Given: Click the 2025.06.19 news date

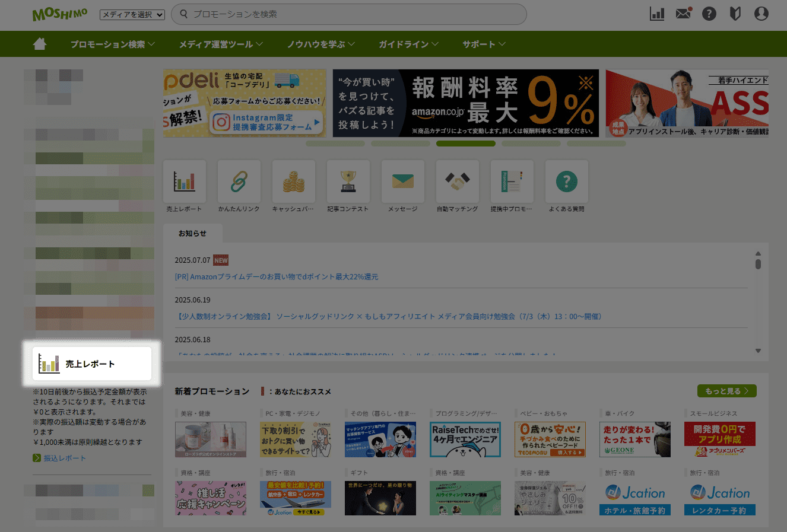Looking at the screenshot, I should point(192,300).
